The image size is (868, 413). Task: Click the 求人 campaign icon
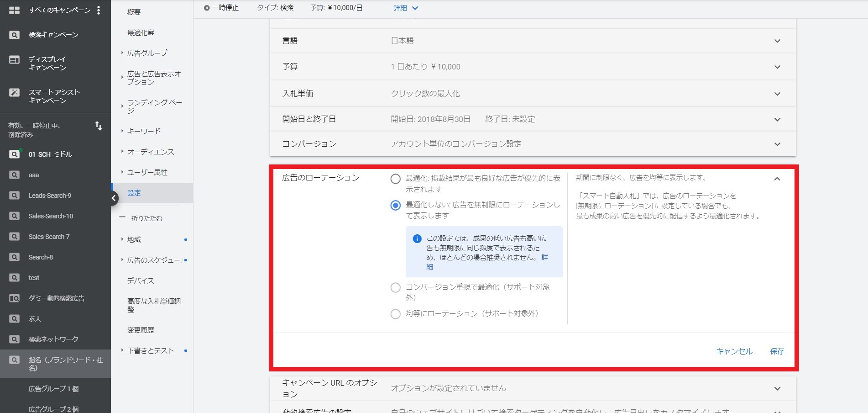tap(14, 319)
